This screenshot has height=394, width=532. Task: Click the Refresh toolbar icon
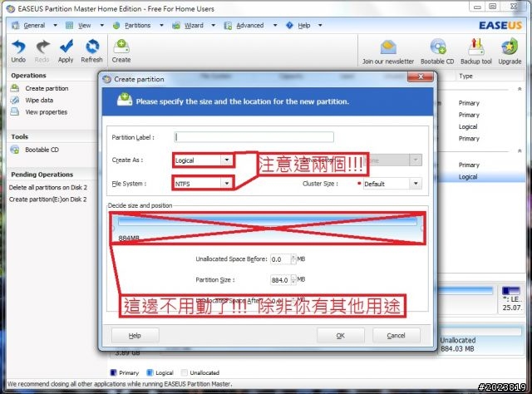tap(92, 47)
